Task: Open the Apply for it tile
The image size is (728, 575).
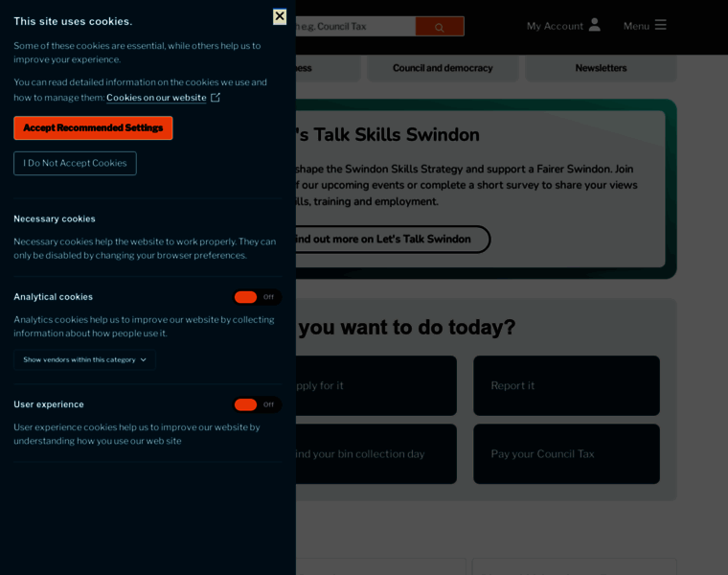Action: click(x=376, y=385)
